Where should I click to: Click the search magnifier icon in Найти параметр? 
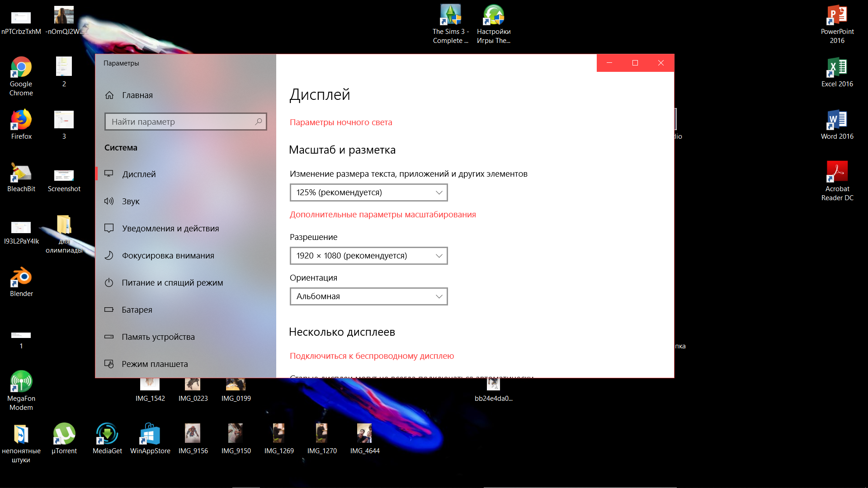coord(259,122)
